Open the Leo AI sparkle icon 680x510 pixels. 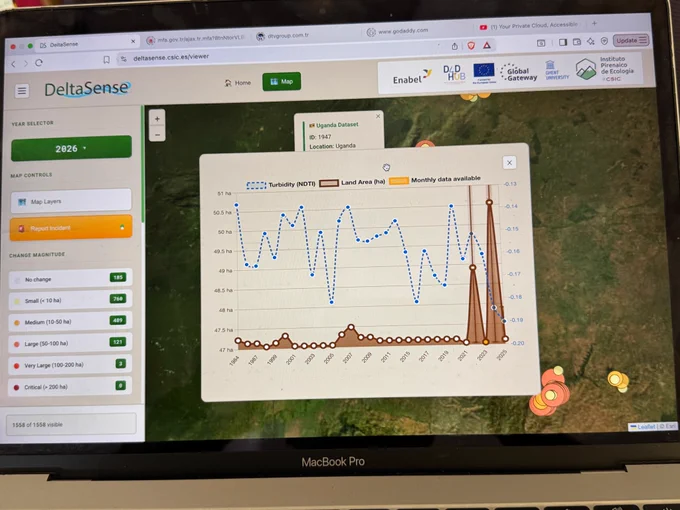pyautogui.click(x=591, y=41)
